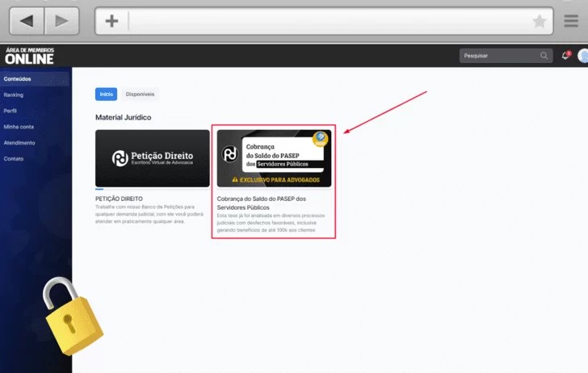Image resolution: width=588 pixels, height=373 pixels.
Task: Click the Petição Direito description text
Action: tap(149, 214)
